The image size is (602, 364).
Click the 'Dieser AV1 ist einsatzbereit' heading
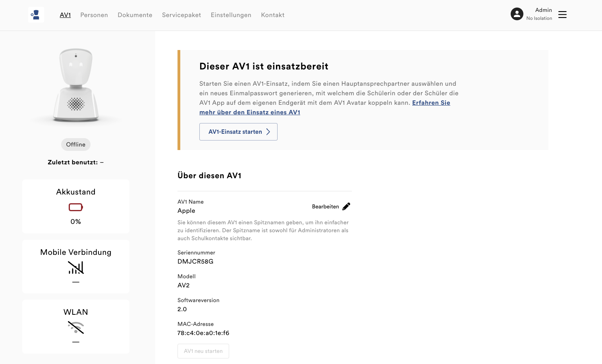pyautogui.click(x=264, y=66)
